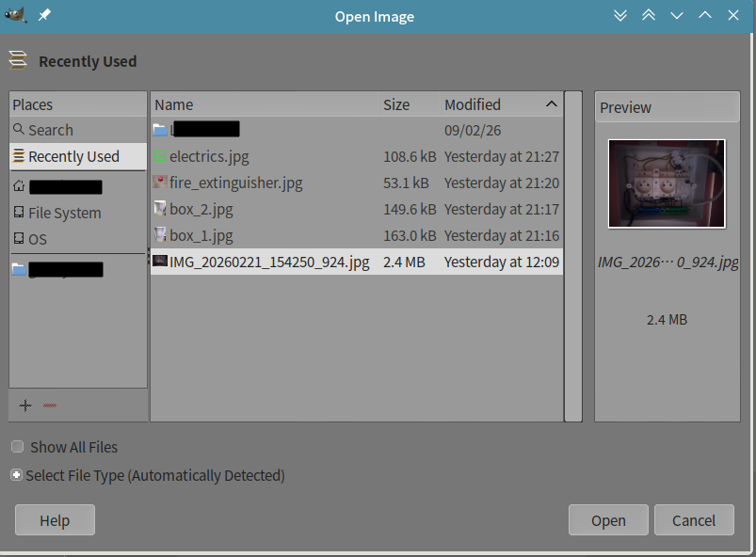Image resolution: width=756 pixels, height=557 pixels.
Task: Select File System in Places
Action: click(x=64, y=214)
